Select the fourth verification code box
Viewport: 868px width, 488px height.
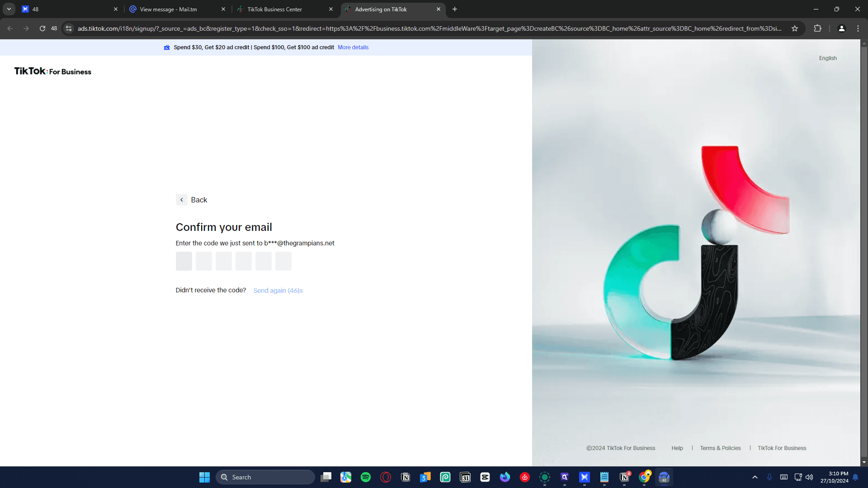pyautogui.click(x=244, y=261)
